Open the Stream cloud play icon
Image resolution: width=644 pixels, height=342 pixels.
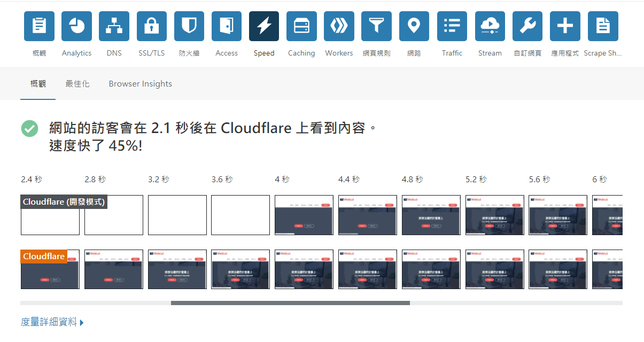(490, 26)
